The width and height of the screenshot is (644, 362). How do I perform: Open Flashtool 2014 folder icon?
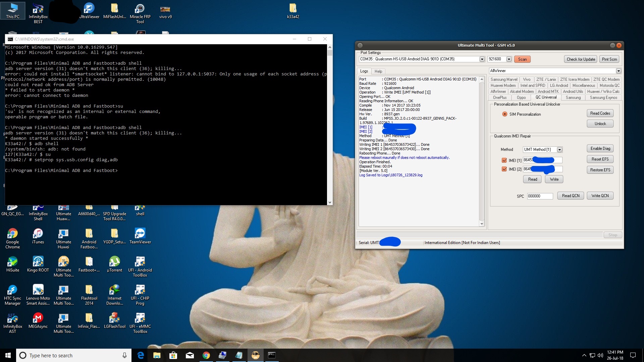(89, 295)
